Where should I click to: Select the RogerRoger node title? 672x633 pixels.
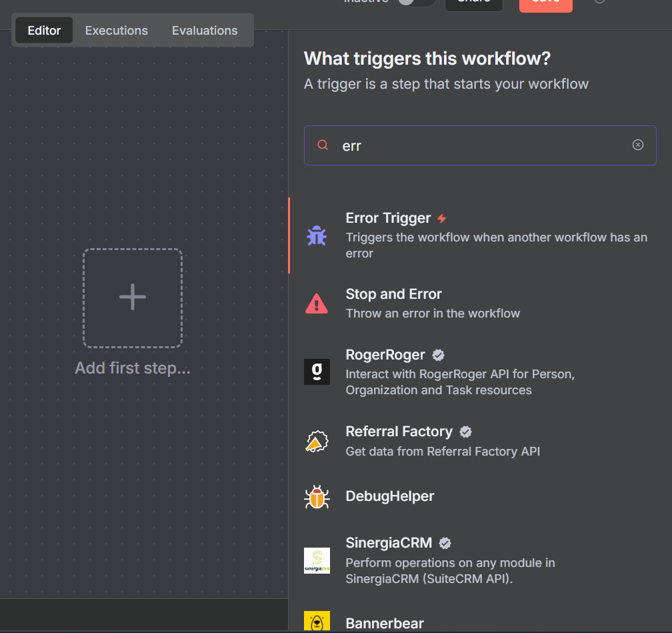[385, 355]
